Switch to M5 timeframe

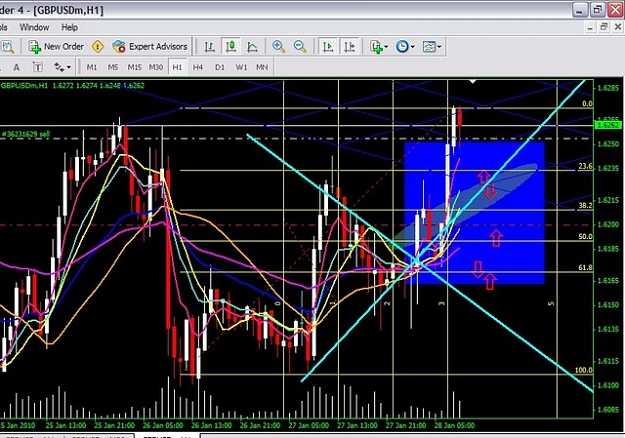pyautogui.click(x=113, y=67)
